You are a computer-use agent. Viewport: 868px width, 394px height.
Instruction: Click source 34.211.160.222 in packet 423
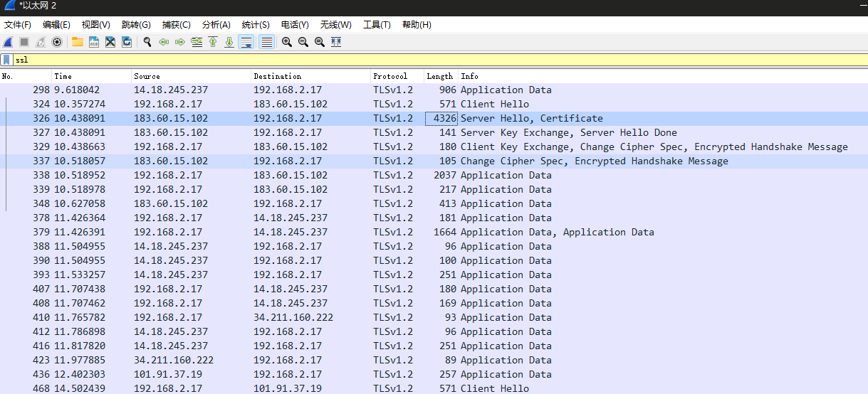(x=174, y=360)
